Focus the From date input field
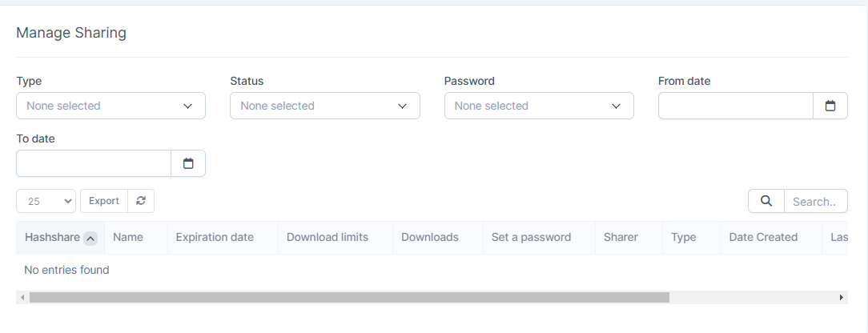This screenshot has height=333, width=868. (x=735, y=106)
